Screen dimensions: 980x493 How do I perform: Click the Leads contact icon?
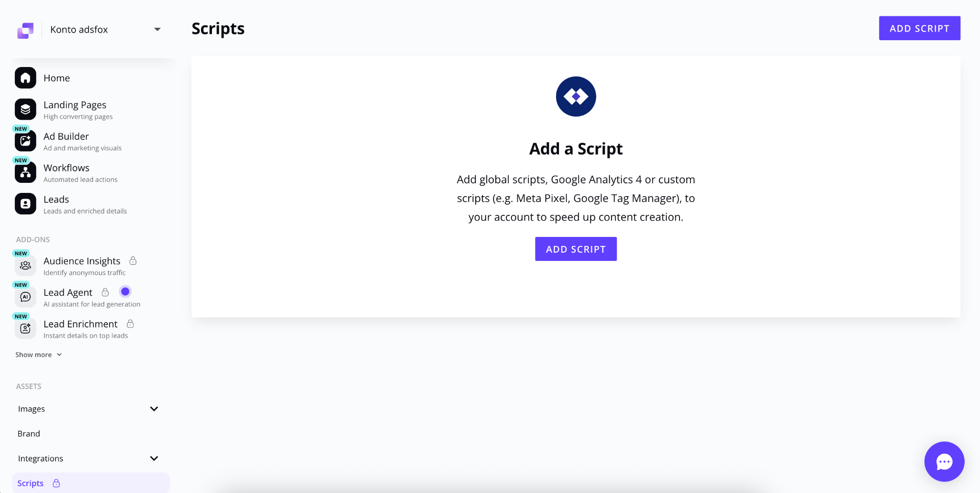click(25, 204)
